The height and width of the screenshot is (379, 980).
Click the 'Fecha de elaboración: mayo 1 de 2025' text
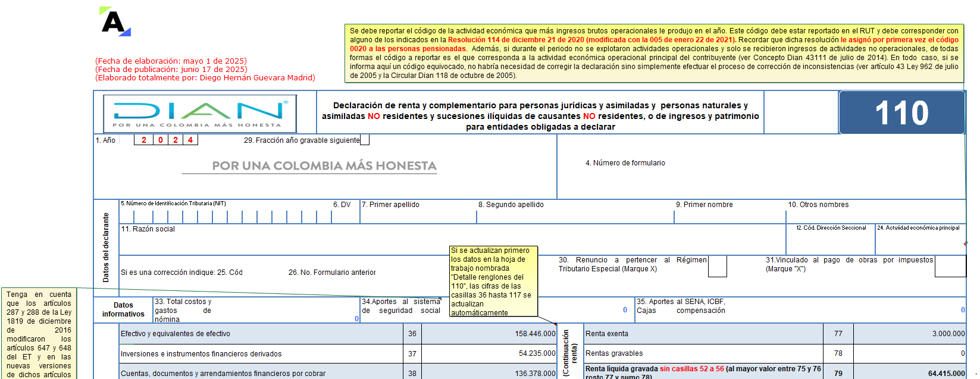pos(171,61)
